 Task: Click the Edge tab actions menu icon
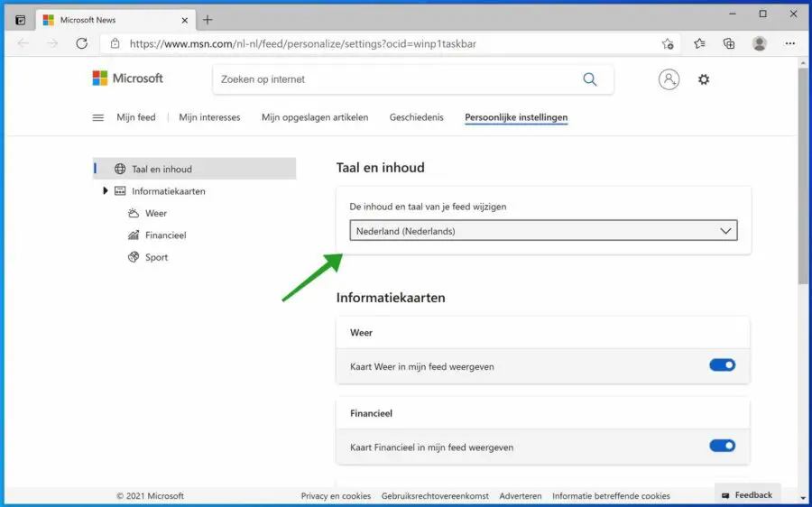(x=20, y=20)
